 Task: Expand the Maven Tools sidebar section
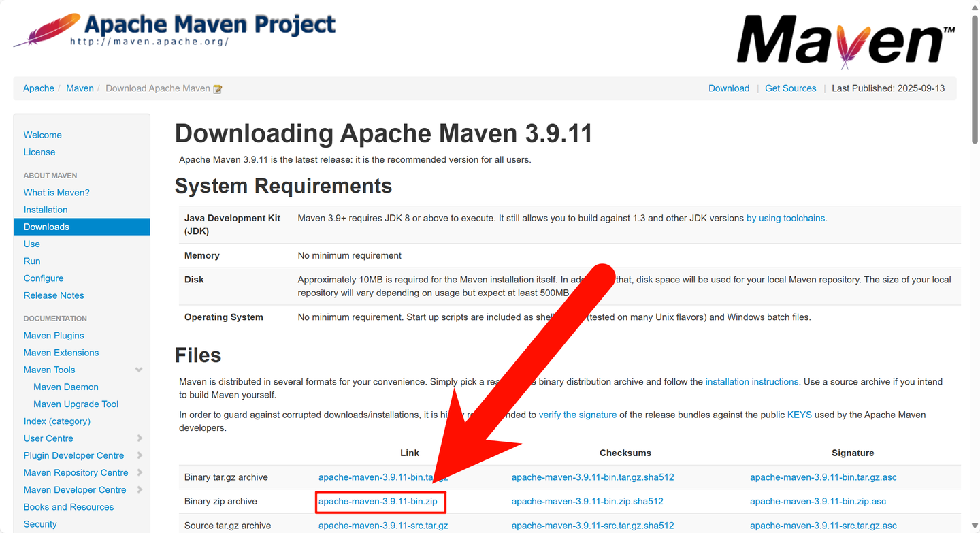139,370
